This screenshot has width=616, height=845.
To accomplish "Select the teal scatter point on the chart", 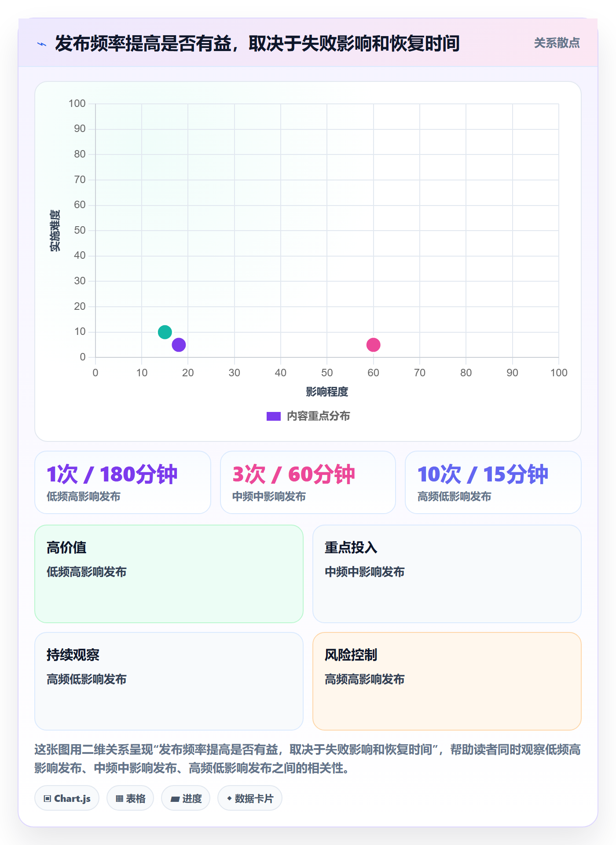I will pos(165,332).
